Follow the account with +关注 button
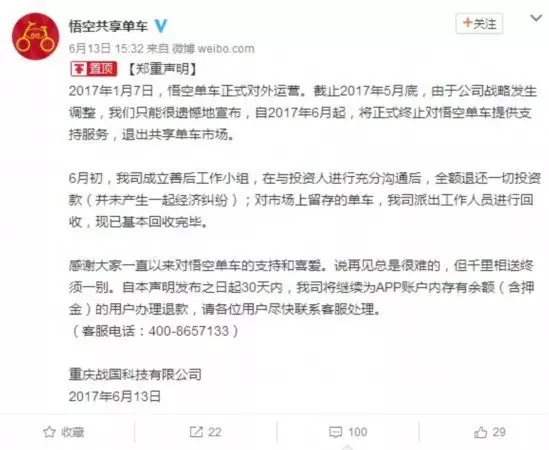Image resolution: width=549 pixels, height=450 pixels. pos(479,23)
